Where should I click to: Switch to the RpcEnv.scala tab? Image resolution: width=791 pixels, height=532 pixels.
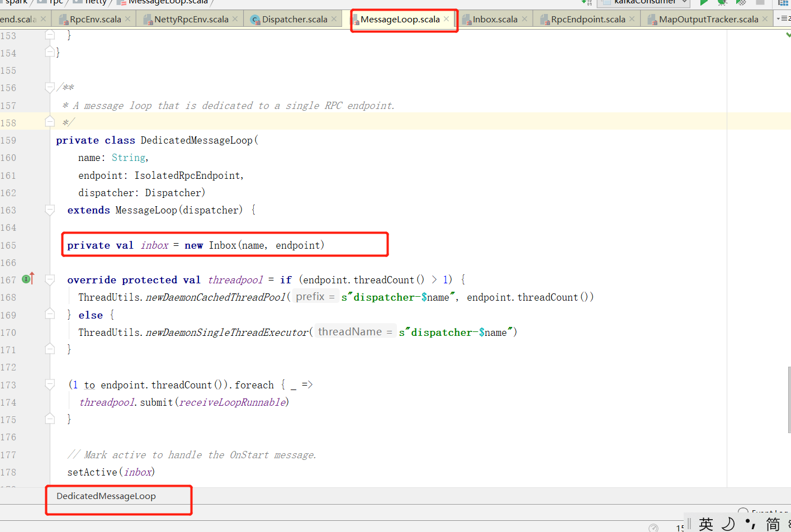95,19
